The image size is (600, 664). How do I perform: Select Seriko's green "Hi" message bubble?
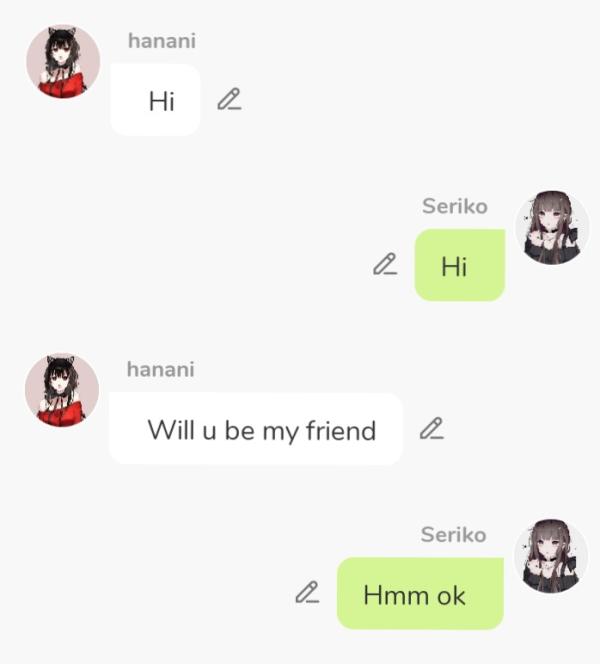click(460, 265)
